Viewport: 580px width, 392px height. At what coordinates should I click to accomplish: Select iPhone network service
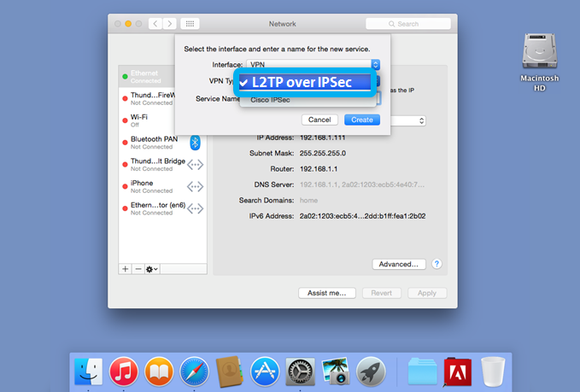[162, 186]
